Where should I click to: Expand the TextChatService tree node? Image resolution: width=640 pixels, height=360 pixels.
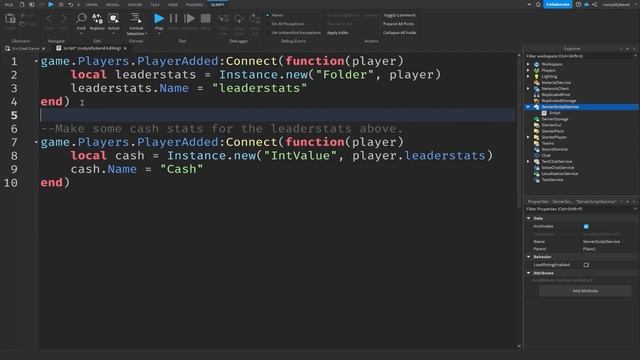pos(528,162)
